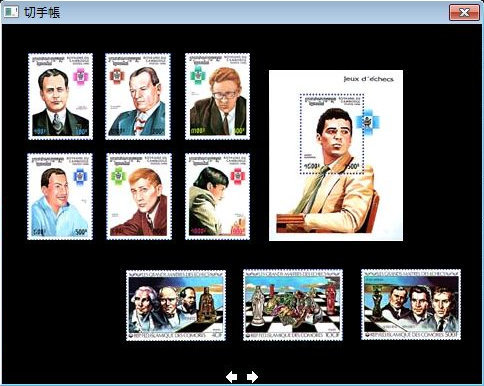
Task: Close the 切手帳 window
Action: pos(464,13)
